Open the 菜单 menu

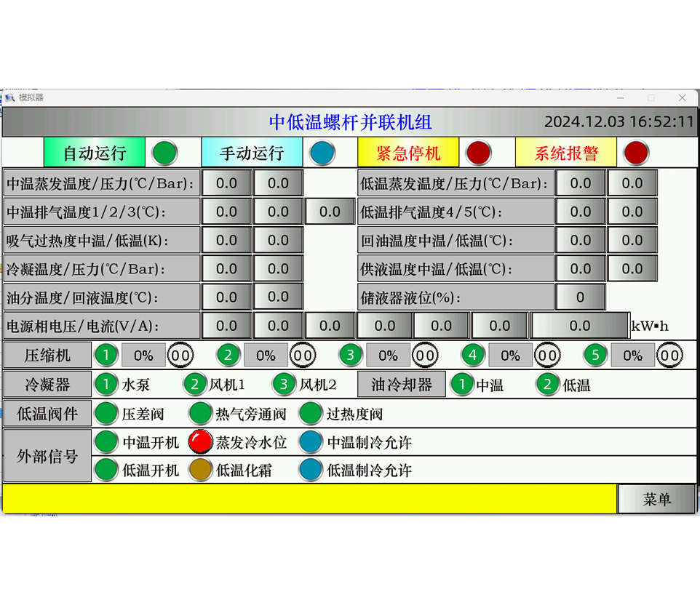tap(657, 500)
